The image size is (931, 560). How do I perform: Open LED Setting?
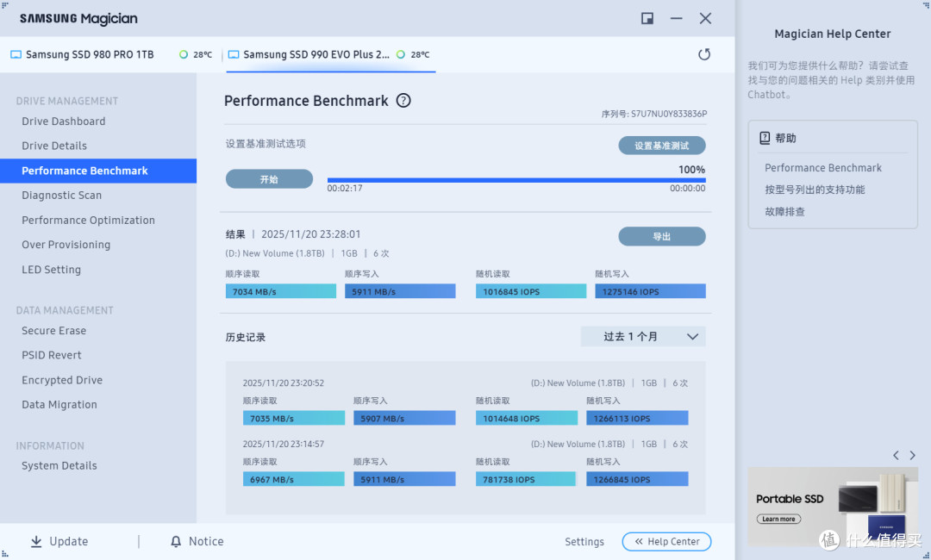pos(51,270)
